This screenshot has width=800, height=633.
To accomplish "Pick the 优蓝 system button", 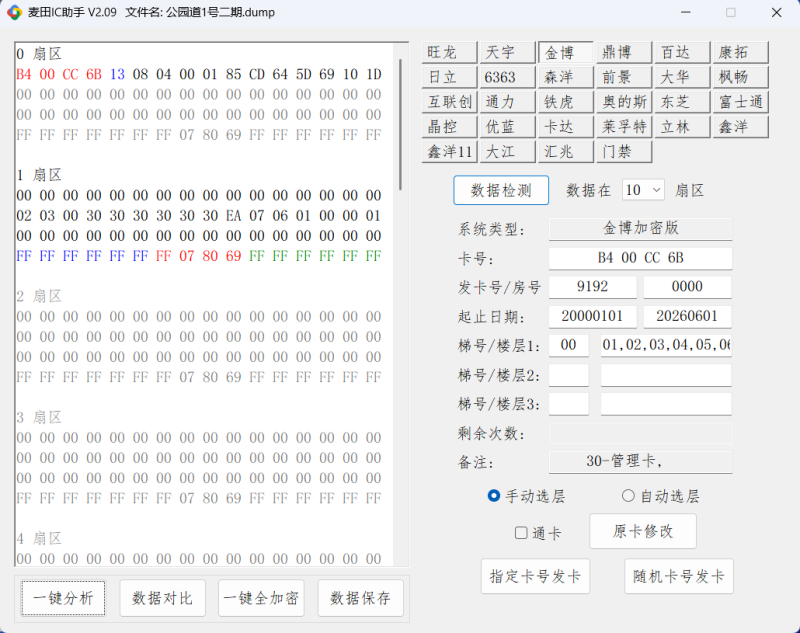I will pos(508,126).
